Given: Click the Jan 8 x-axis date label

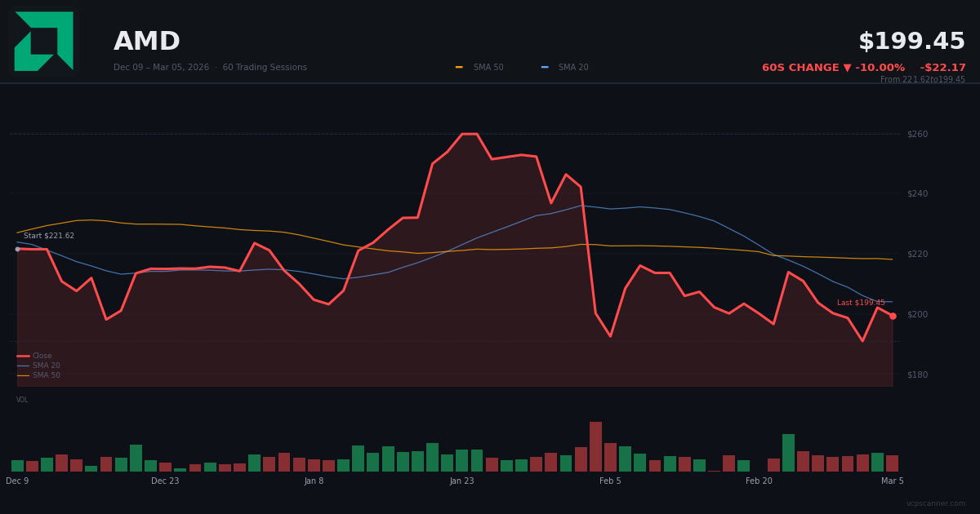Looking at the screenshot, I should [x=314, y=481].
